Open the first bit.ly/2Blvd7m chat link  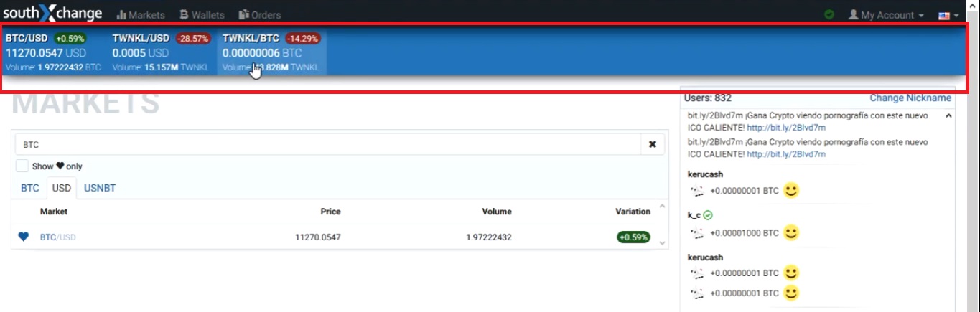click(x=786, y=128)
